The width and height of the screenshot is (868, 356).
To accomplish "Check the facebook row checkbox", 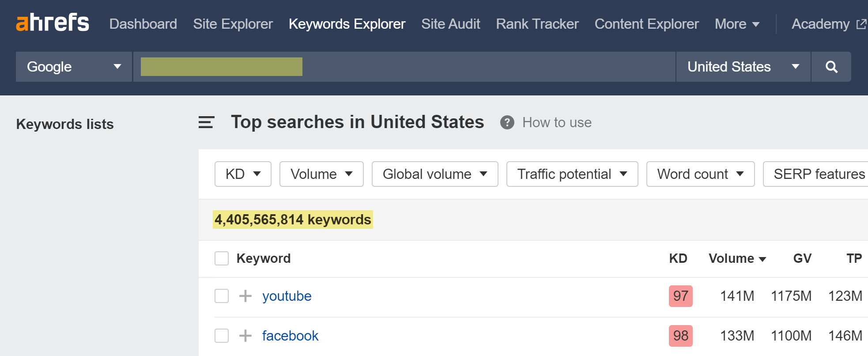I will click(x=222, y=336).
